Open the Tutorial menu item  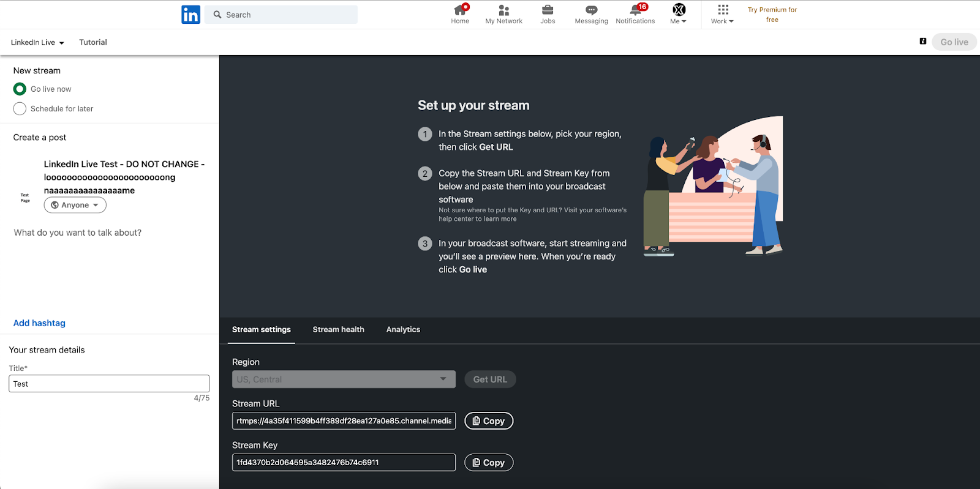click(x=93, y=42)
